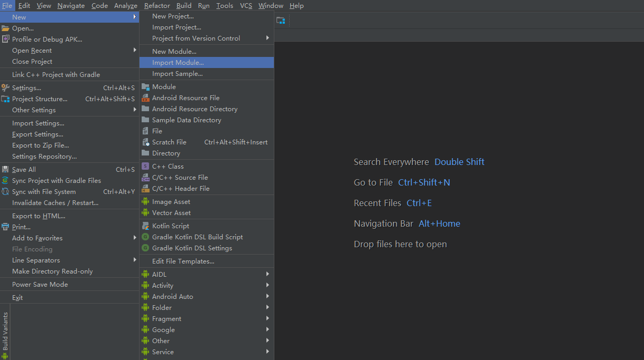Select Import Module... from the New submenu
The height and width of the screenshot is (360, 644).
click(x=177, y=62)
